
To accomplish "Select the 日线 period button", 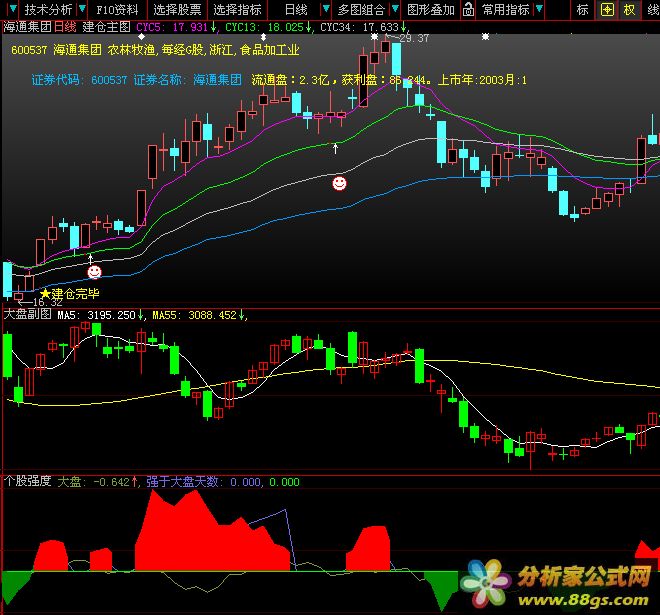I will 296,9.
